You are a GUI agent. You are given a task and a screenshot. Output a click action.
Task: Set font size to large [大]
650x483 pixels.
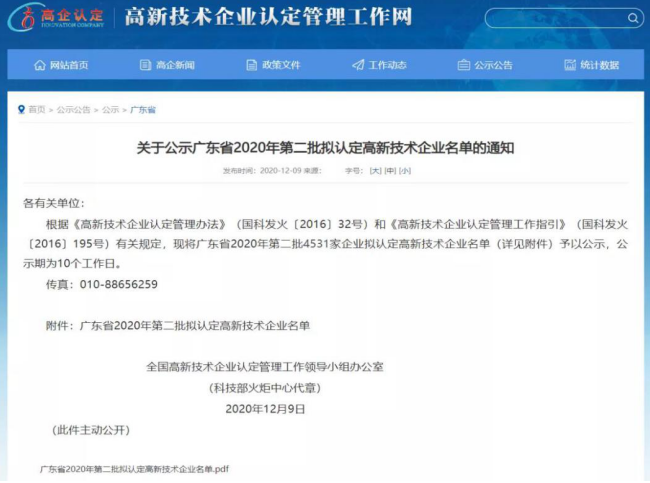click(x=376, y=171)
